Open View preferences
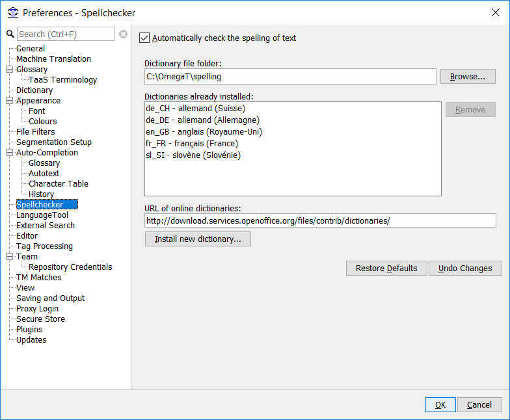 pos(25,287)
